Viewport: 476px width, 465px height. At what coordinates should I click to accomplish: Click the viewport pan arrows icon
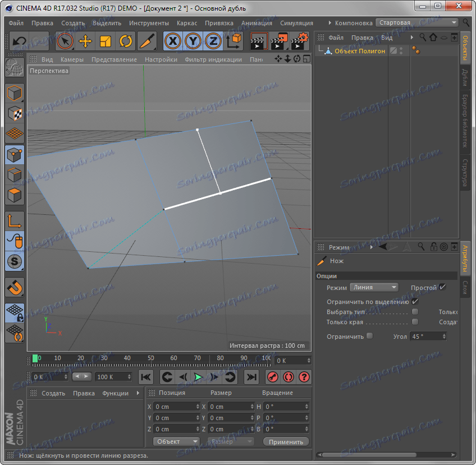coord(278,59)
